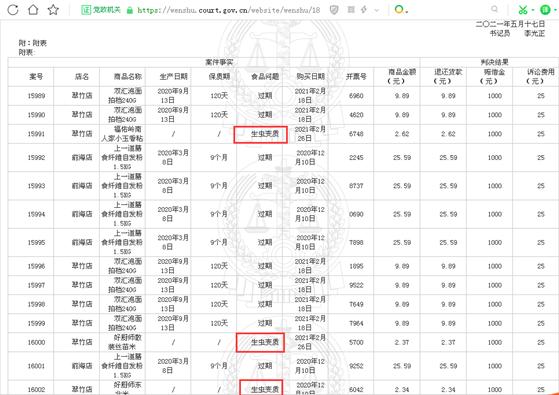Click the 购买日期 column header
559x395 pixels.
311,76
